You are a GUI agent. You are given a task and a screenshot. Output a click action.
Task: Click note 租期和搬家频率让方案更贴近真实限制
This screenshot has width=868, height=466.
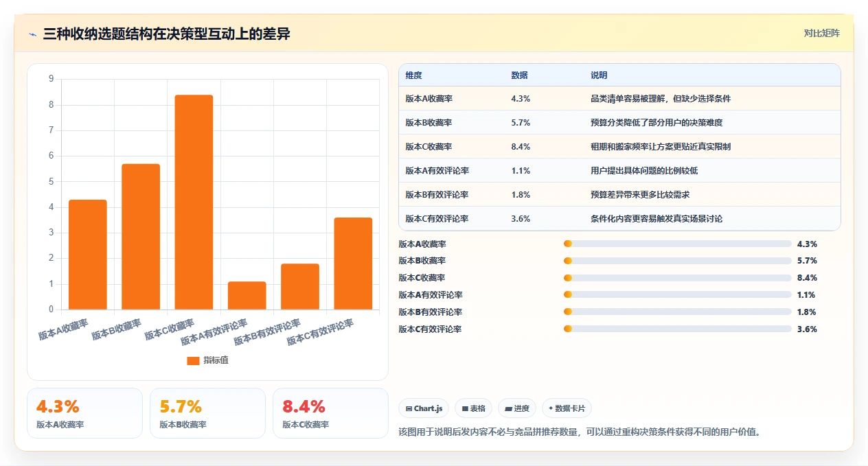click(x=661, y=147)
